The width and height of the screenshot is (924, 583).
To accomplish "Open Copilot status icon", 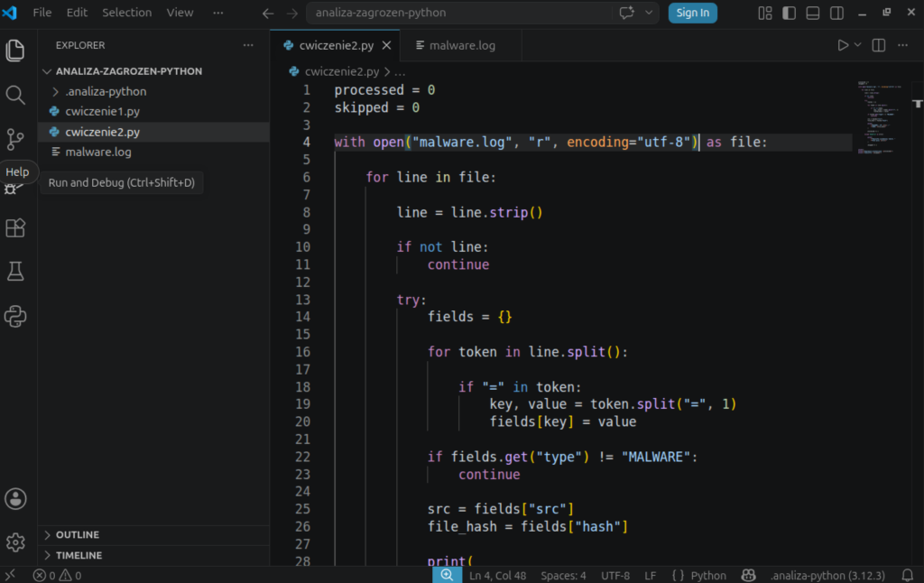I will pyautogui.click(x=748, y=576).
